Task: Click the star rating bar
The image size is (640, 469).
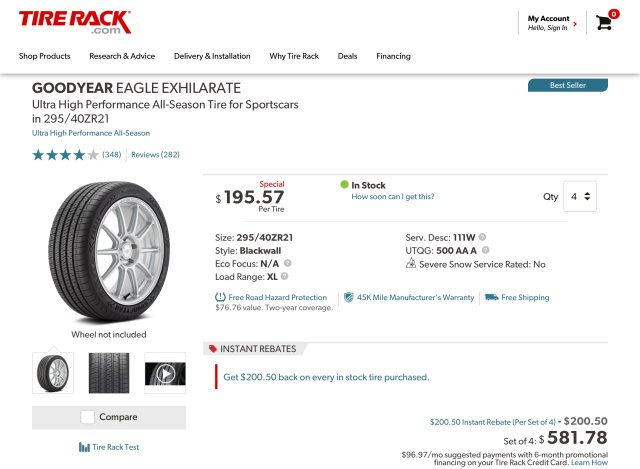Action: pos(65,155)
